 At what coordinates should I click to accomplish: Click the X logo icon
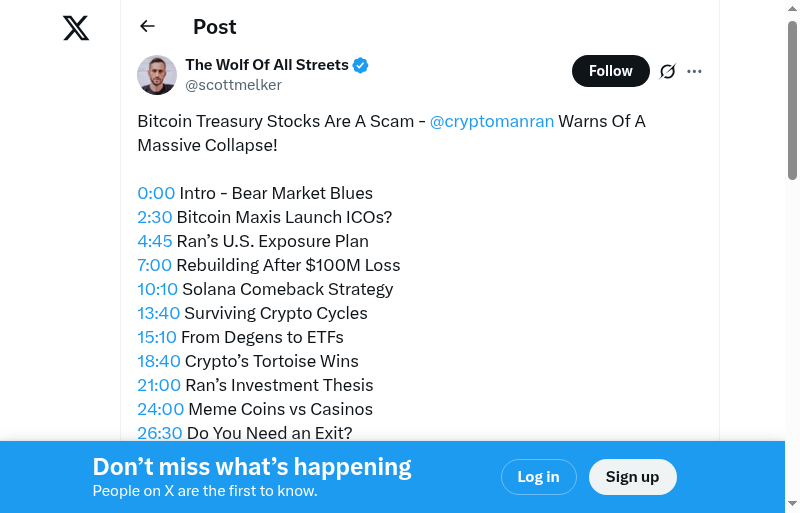pyautogui.click(x=76, y=28)
